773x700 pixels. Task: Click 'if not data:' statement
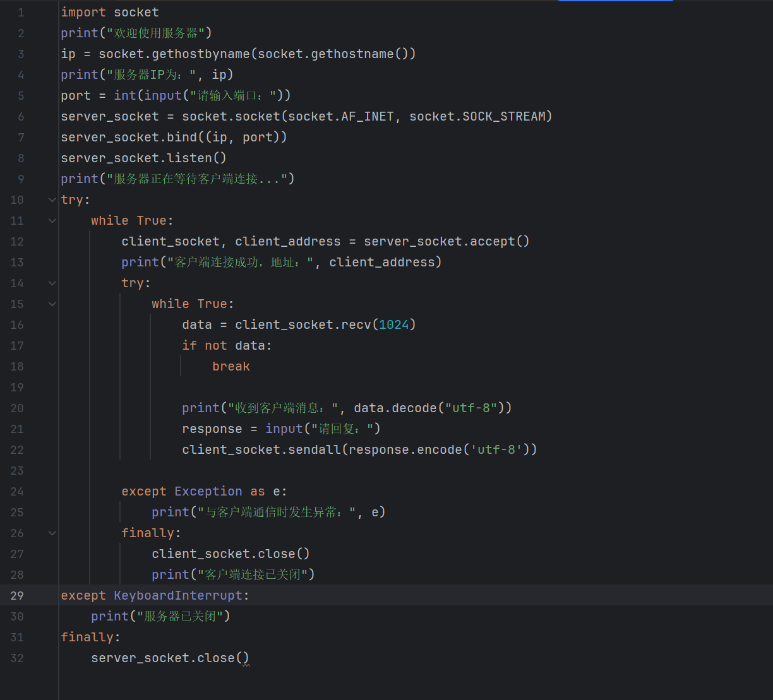coord(227,345)
